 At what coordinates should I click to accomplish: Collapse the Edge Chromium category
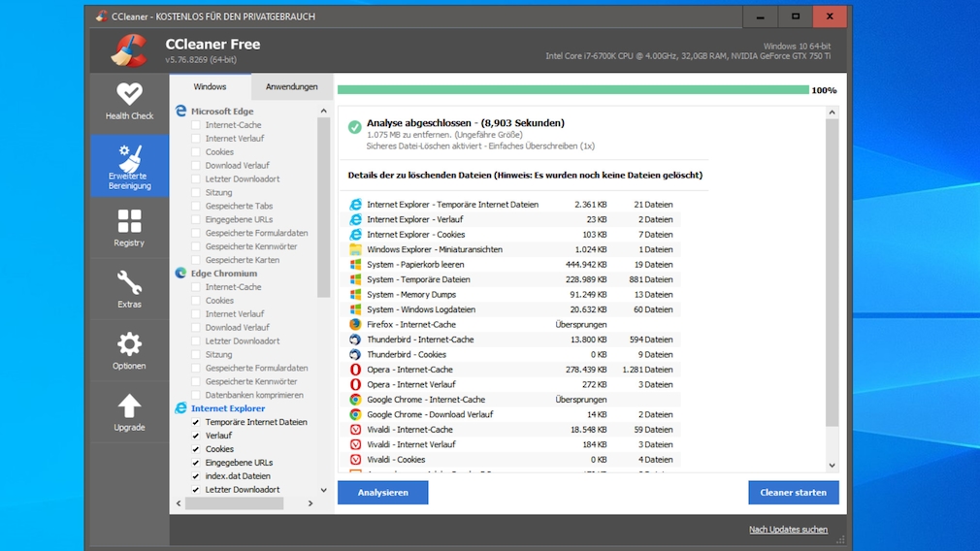(x=224, y=274)
